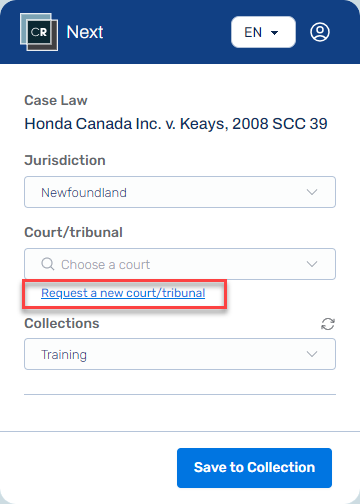Open the Jurisdiction dropdown showing Newfoundland
This screenshot has width=360, height=504.
coord(180,192)
